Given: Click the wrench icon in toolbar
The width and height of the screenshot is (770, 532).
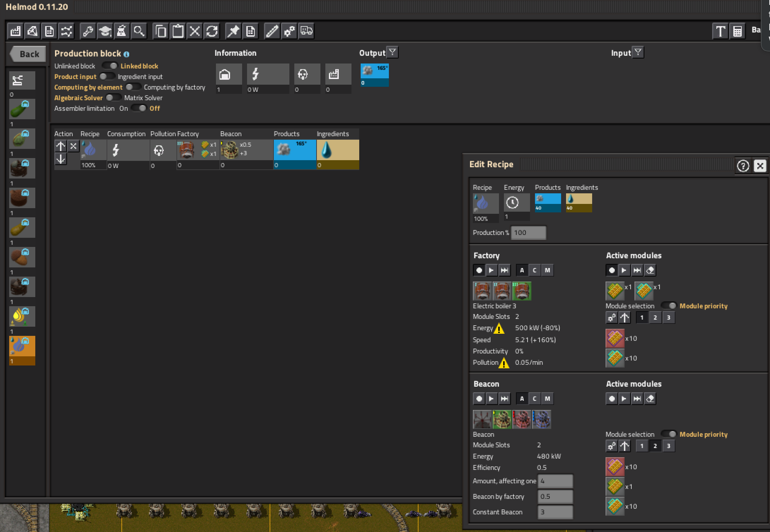Looking at the screenshot, I should pos(88,31).
